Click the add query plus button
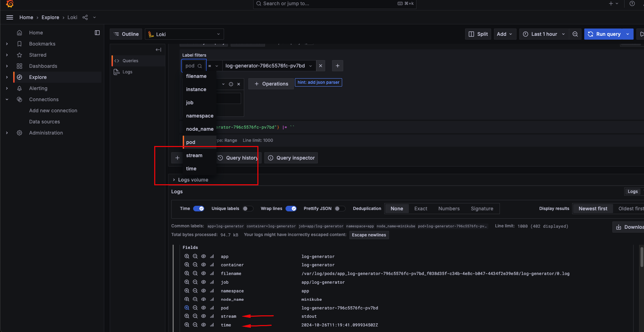Image resolution: width=644 pixels, height=332 pixels. pyautogui.click(x=177, y=158)
